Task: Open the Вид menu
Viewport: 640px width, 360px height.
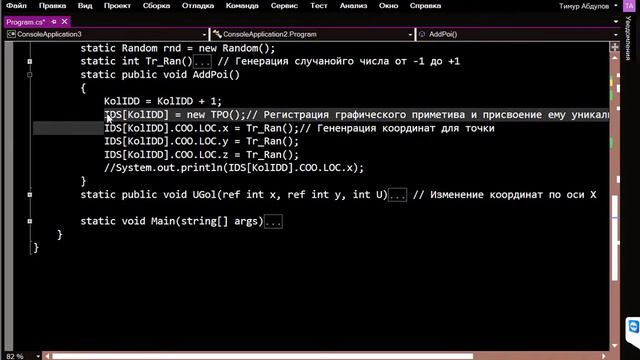Action: (85, 6)
